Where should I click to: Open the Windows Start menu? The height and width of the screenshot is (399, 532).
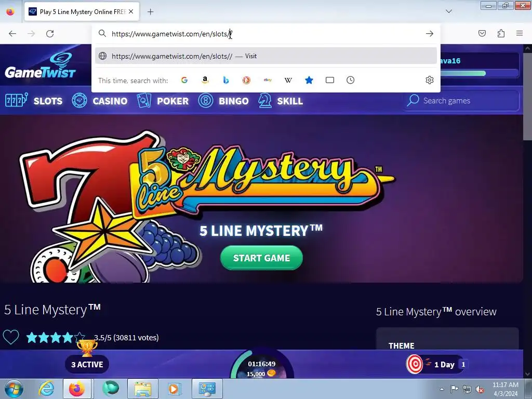pos(14,389)
